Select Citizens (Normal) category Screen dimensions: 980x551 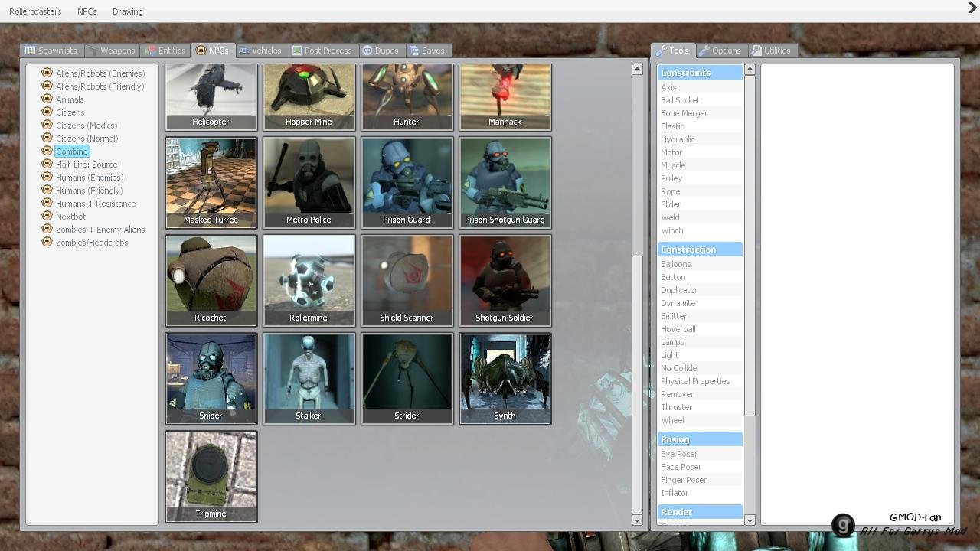pyautogui.click(x=80, y=139)
